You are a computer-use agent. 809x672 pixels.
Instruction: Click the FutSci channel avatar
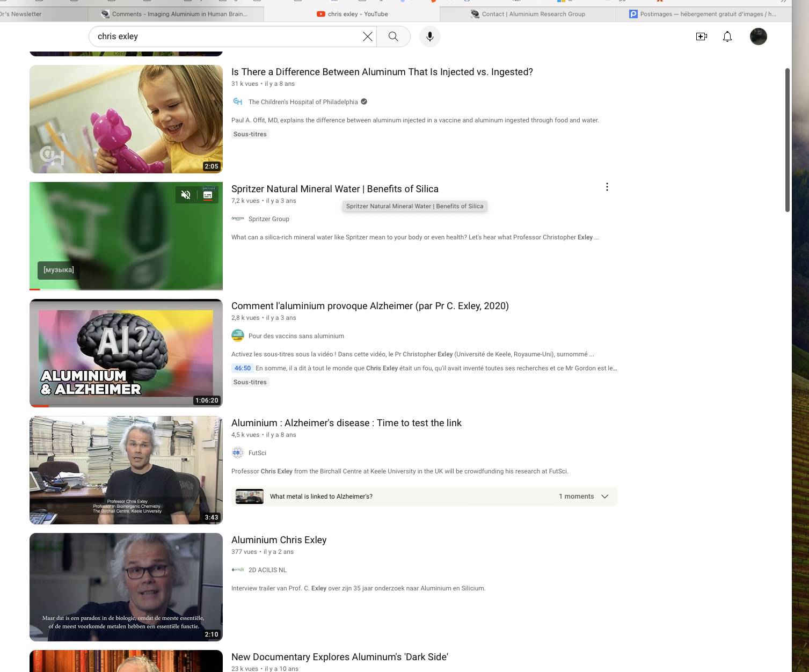(238, 452)
